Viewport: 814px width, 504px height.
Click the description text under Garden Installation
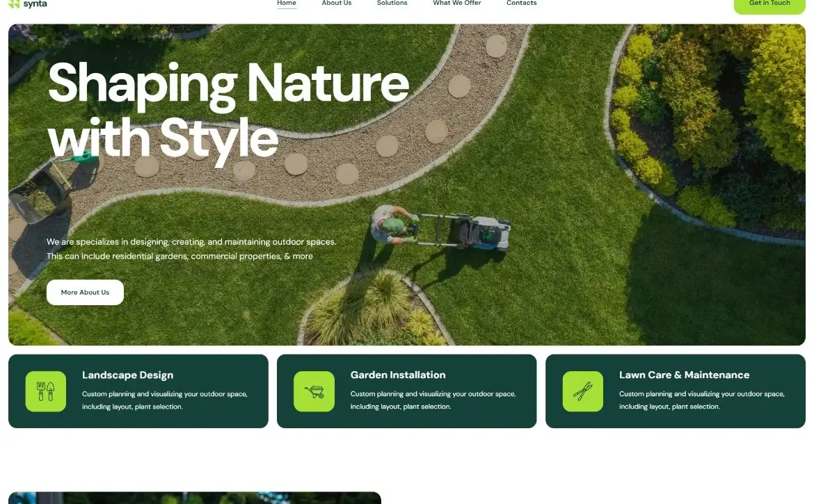[x=433, y=400]
